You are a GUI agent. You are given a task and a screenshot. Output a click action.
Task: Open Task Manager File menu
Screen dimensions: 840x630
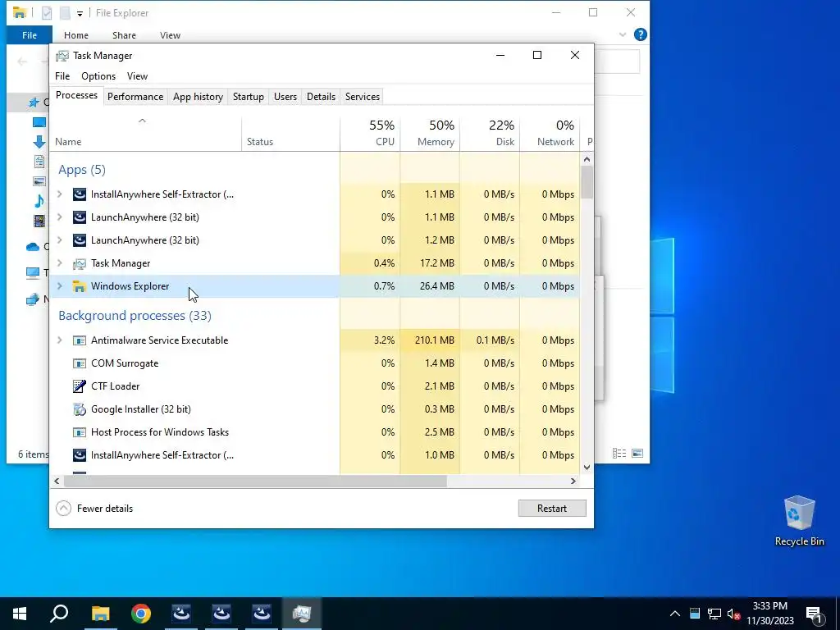[x=62, y=76]
